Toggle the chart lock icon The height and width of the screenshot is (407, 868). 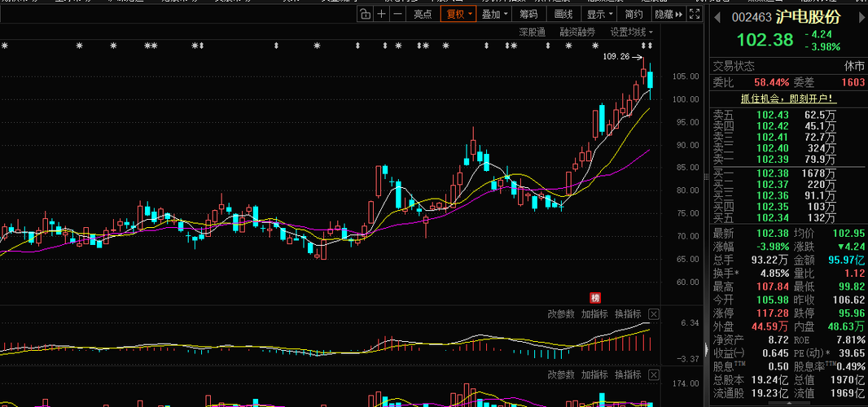pyautogui.click(x=365, y=15)
